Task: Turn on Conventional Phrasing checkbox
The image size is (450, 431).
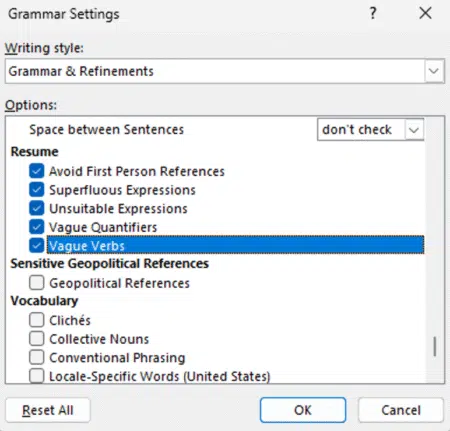Action: coord(36,357)
